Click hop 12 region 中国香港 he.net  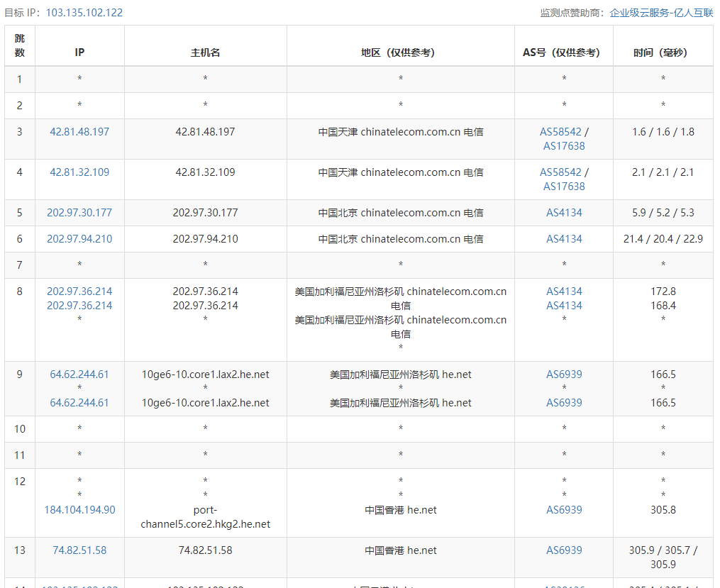(400, 510)
